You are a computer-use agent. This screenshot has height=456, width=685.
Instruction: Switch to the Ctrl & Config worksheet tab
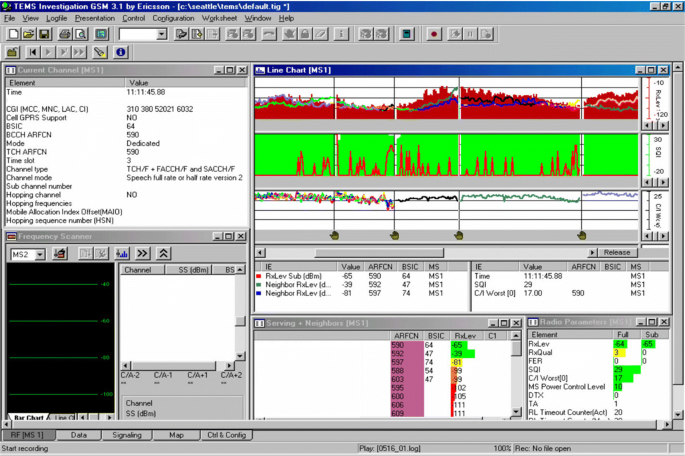(x=227, y=435)
